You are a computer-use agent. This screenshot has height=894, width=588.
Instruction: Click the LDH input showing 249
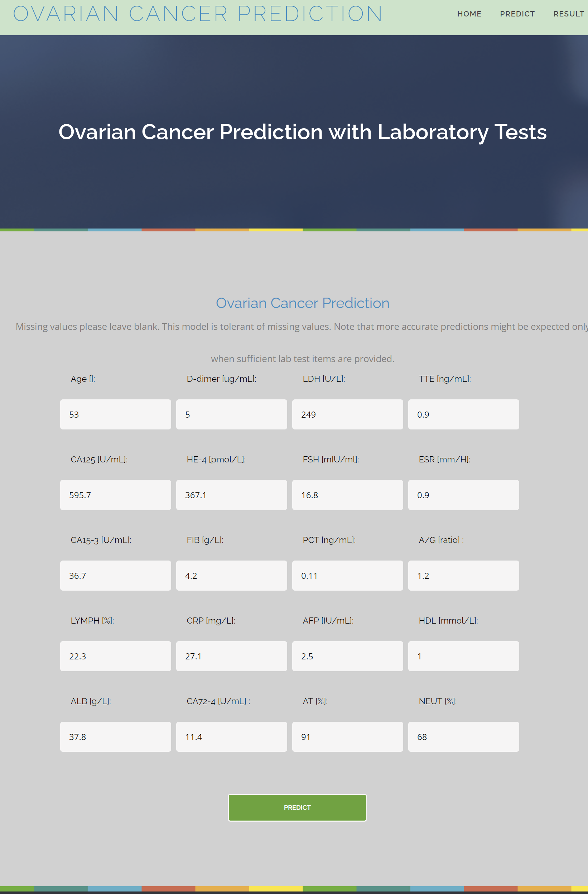(347, 414)
